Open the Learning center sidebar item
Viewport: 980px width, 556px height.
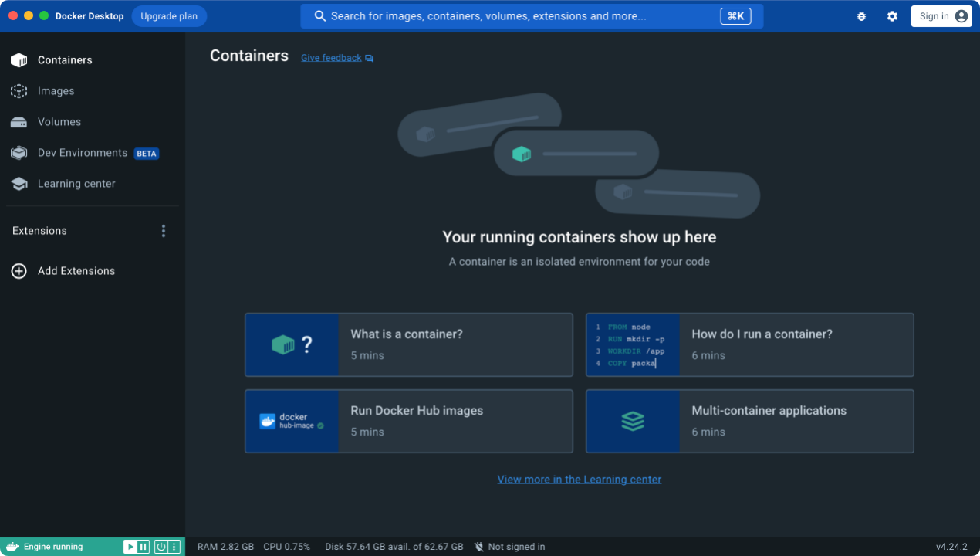pos(93,184)
